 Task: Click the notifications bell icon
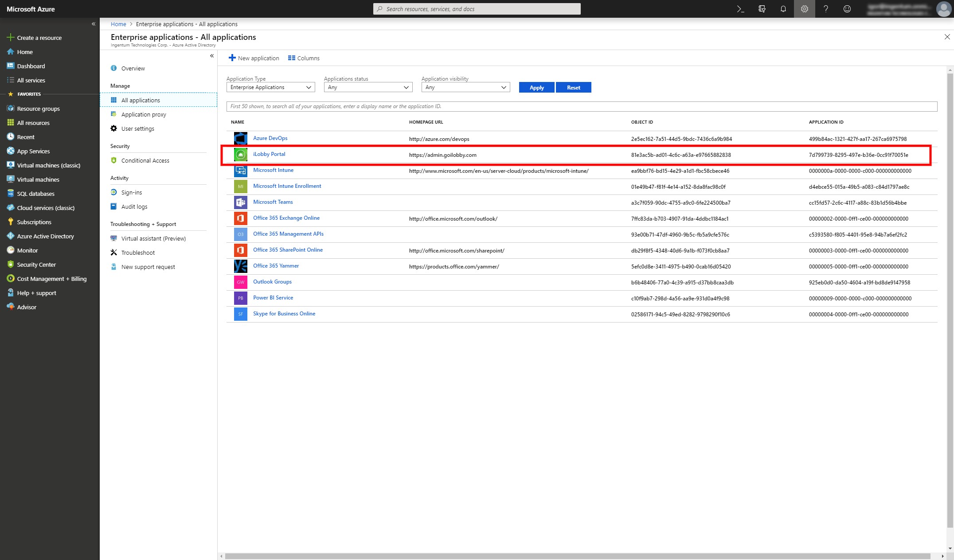(783, 9)
